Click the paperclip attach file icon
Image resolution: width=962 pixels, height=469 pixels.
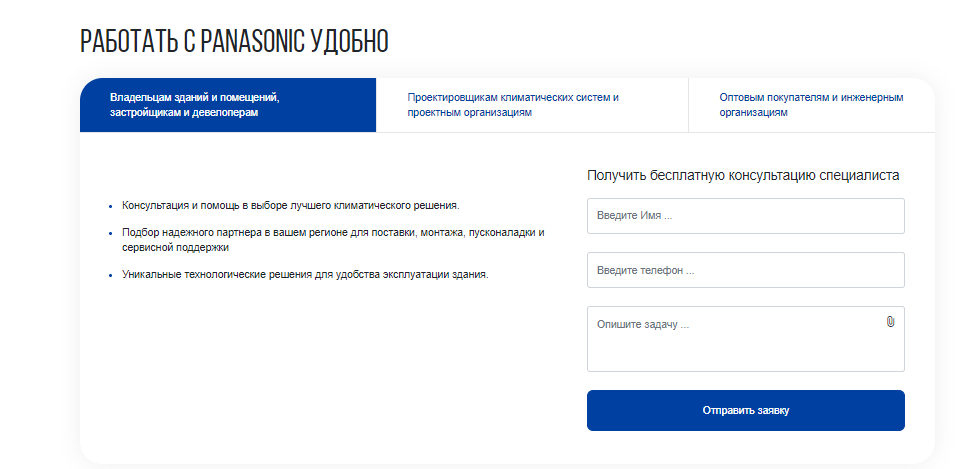point(890,321)
